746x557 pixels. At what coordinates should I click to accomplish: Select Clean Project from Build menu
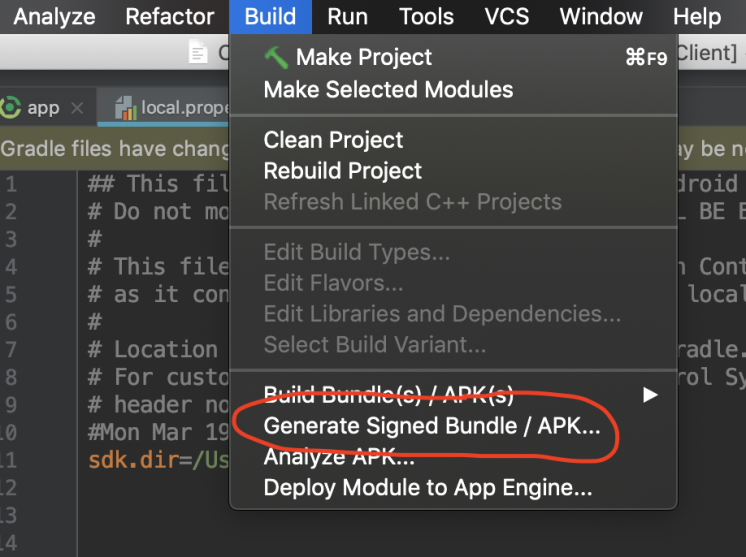tap(333, 140)
